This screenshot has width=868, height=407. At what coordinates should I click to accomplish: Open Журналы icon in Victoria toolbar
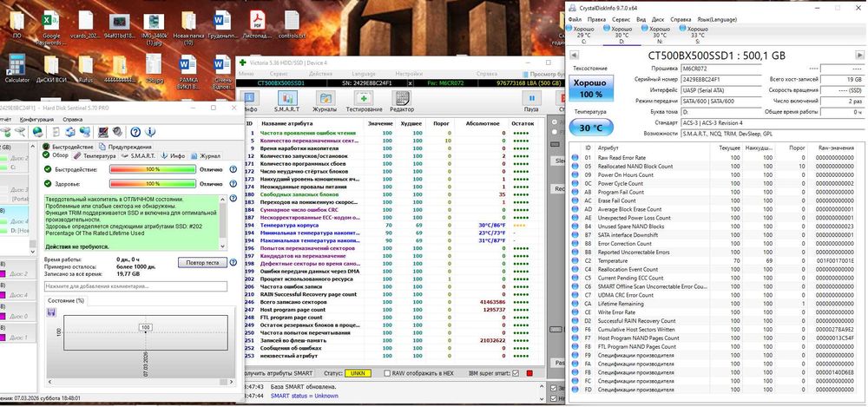pos(325,99)
